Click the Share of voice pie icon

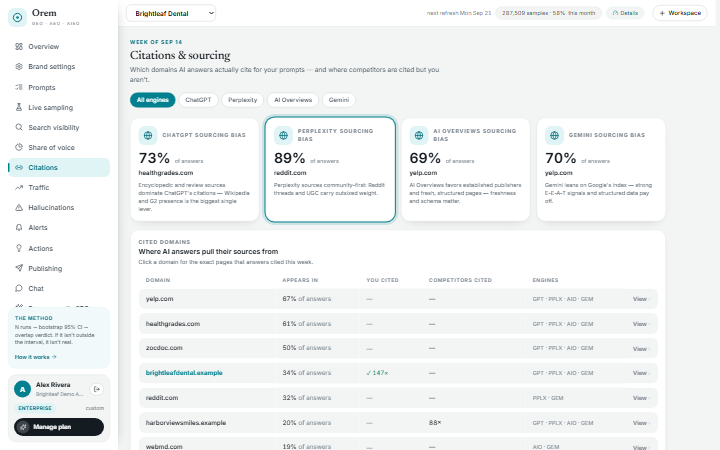tap(19, 147)
